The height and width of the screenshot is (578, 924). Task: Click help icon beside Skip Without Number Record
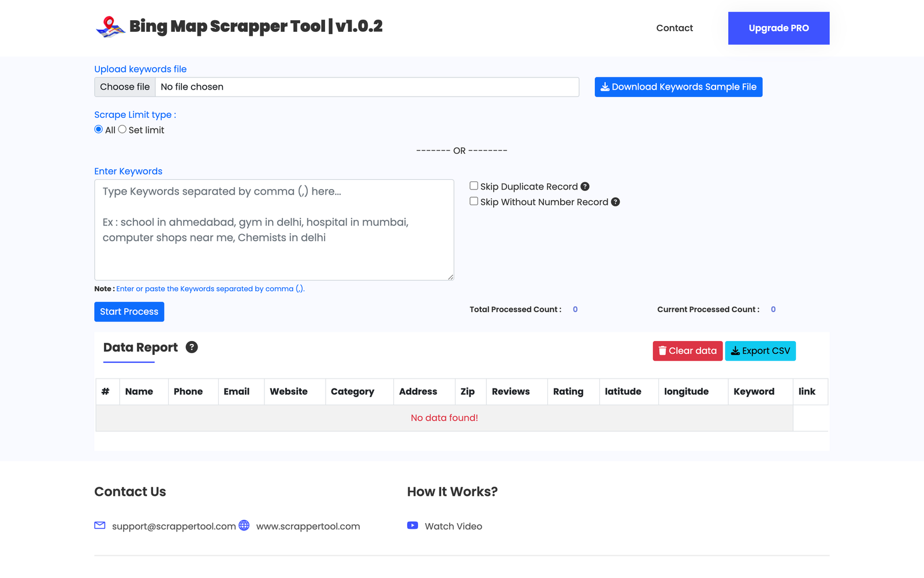(x=616, y=202)
